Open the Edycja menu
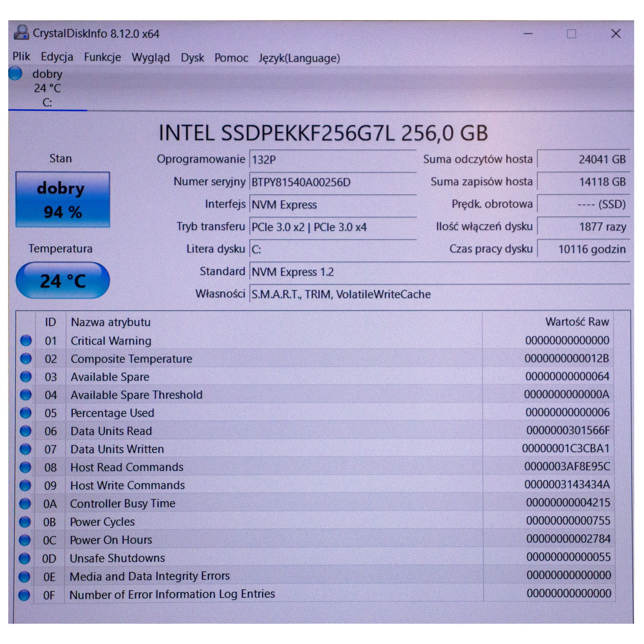Viewport: 644px width, 644px height. tap(57, 57)
